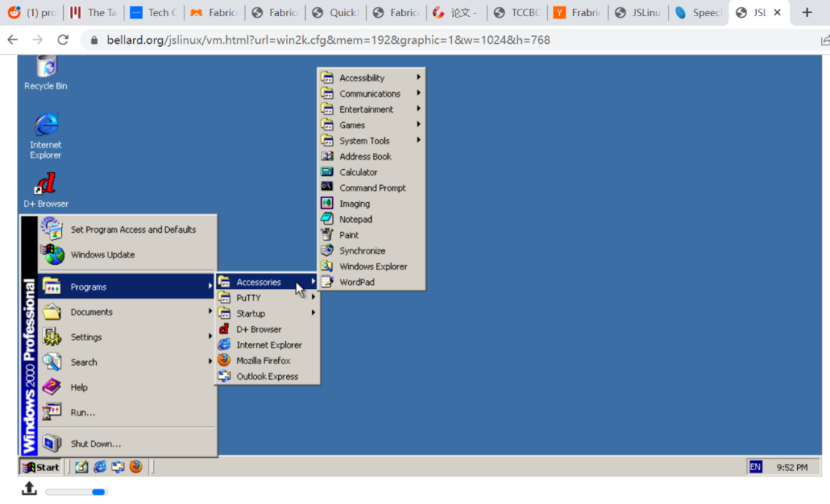
Task: Click the Imaging icon
Action: point(327,204)
